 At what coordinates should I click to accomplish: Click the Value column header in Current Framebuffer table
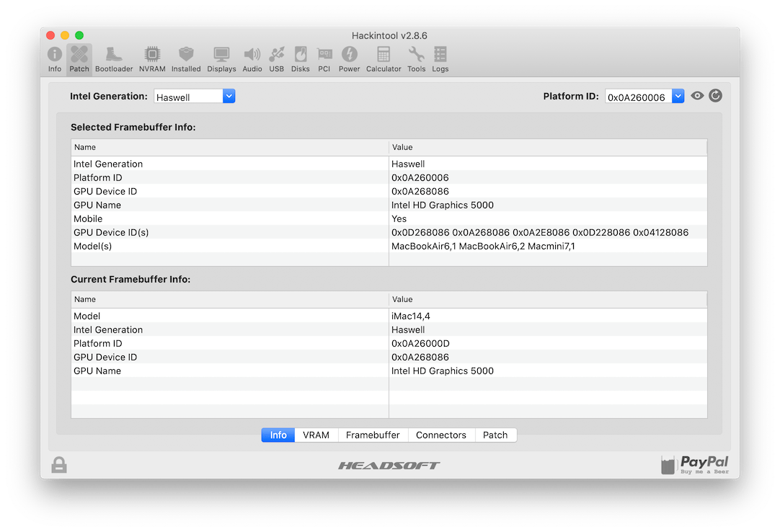tap(548, 300)
